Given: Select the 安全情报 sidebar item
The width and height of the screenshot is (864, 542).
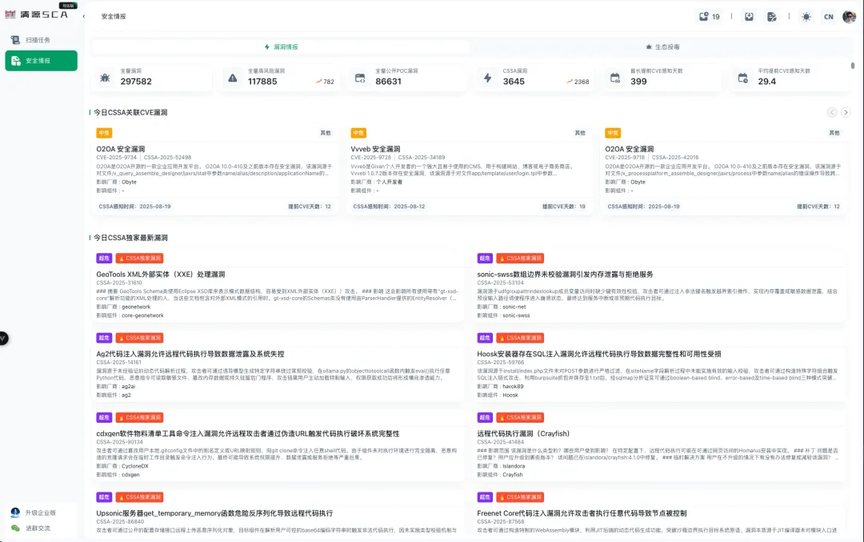Looking at the screenshot, I should [41, 61].
